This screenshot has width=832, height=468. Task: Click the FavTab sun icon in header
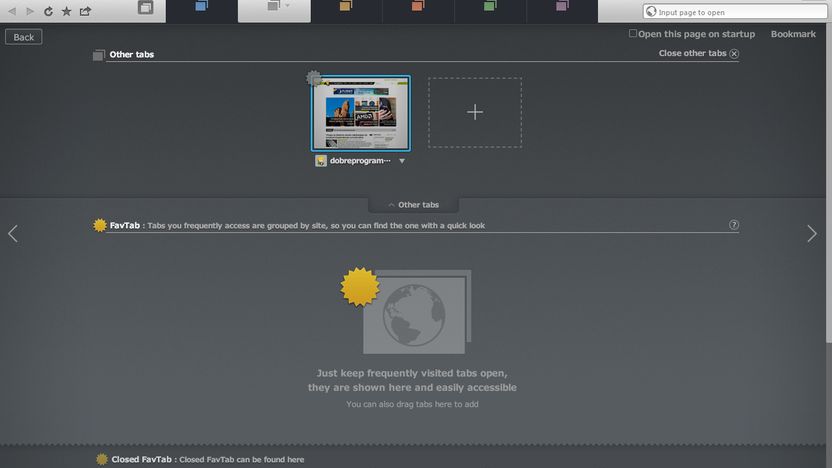100,225
